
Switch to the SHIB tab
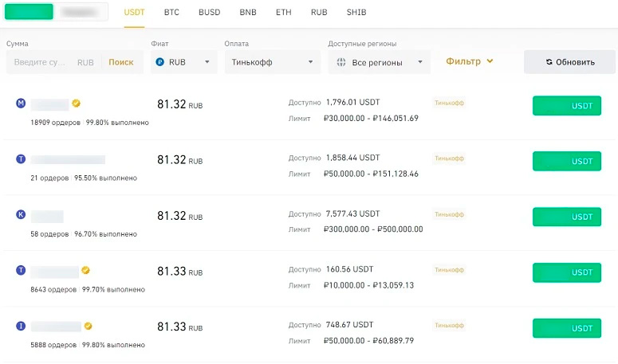[x=356, y=12]
